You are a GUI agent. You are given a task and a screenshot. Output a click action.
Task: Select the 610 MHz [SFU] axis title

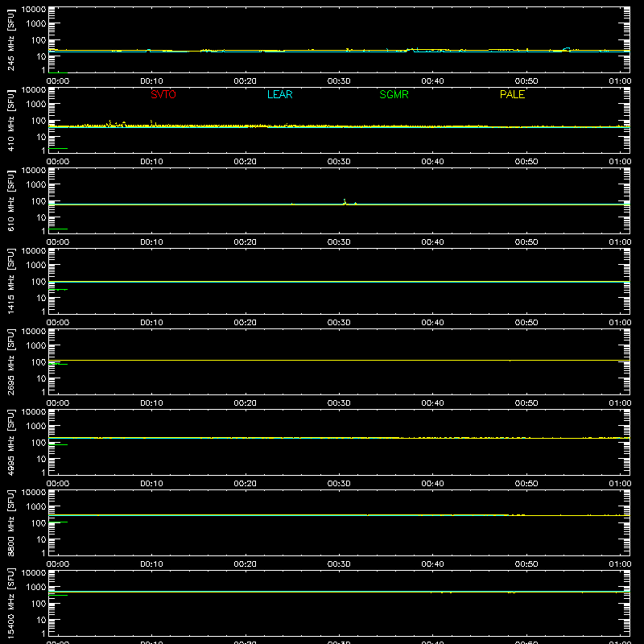(10, 200)
